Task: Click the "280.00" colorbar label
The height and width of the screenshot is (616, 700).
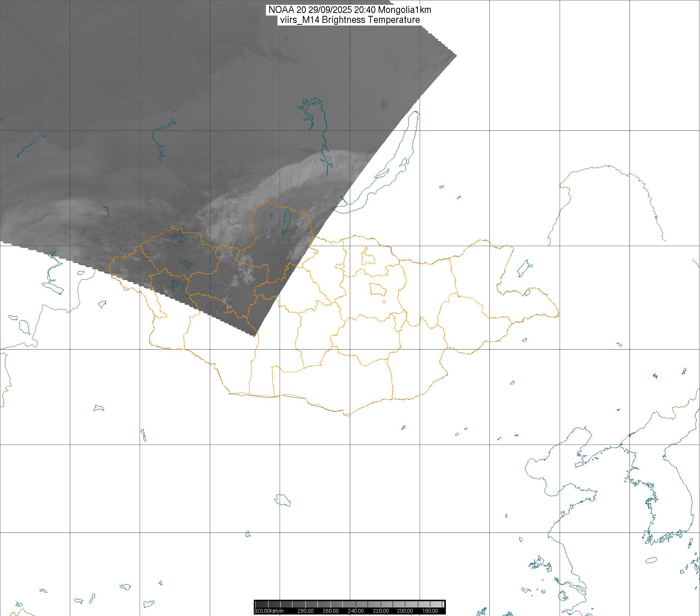Action: 306,611
